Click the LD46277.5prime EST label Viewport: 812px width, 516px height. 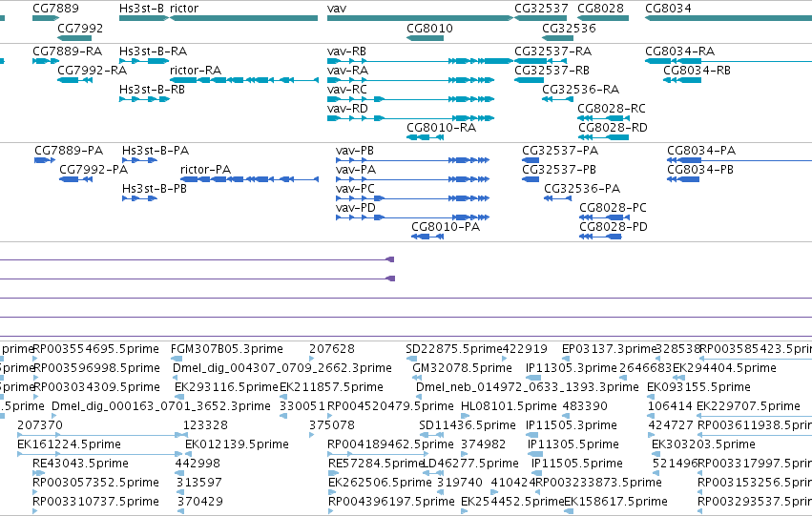(470, 464)
